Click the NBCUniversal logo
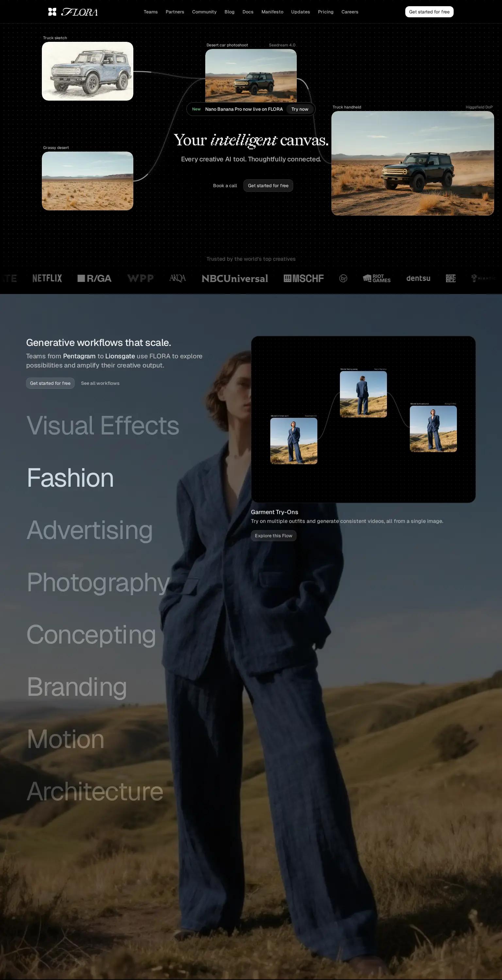502x980 pixels. [235, 278]
